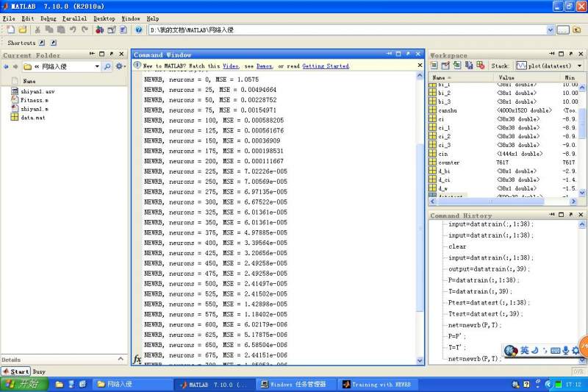Open the Desktop menu

[x=104, y=18]
